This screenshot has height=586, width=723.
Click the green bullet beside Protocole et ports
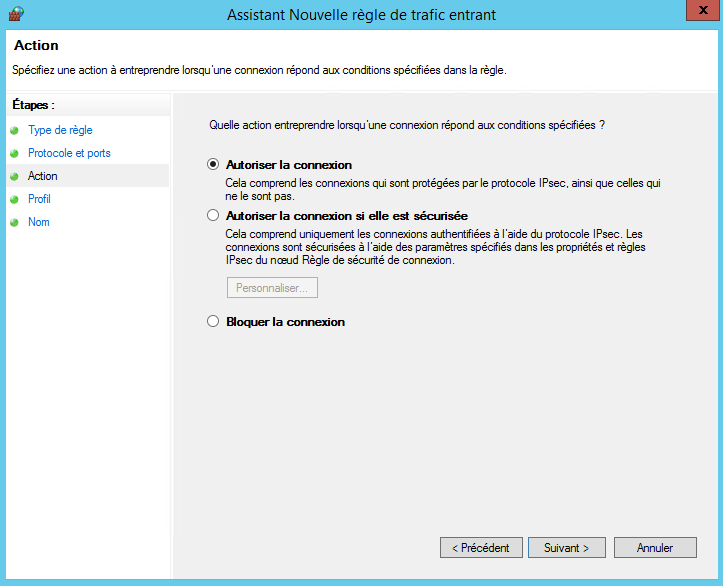pos(15,153)
